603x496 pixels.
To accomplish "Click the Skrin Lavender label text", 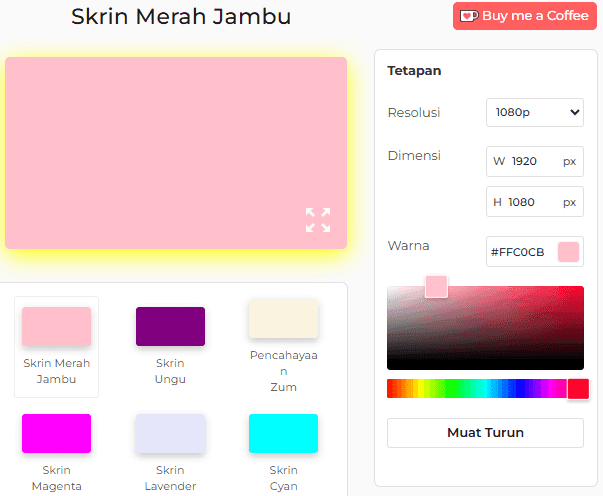I will point(170,478).
